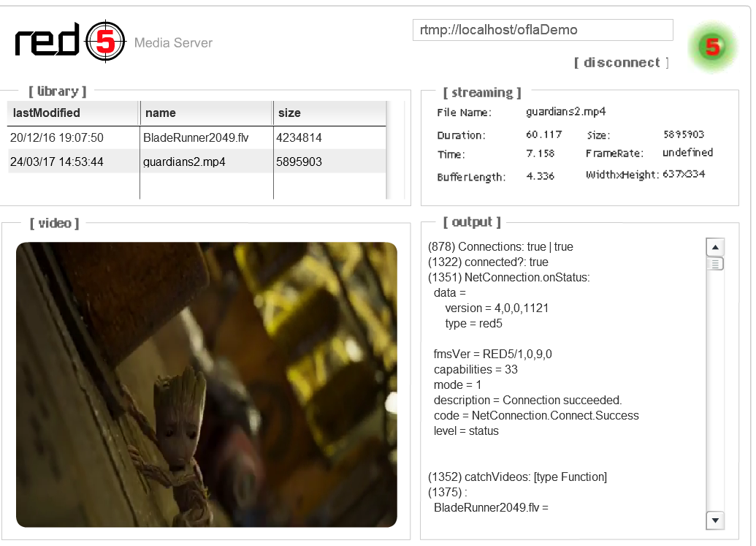The height and width of the screenshot is (546, 756).
Task: Click the Time value 7.158
Action: tap(540, 153)
